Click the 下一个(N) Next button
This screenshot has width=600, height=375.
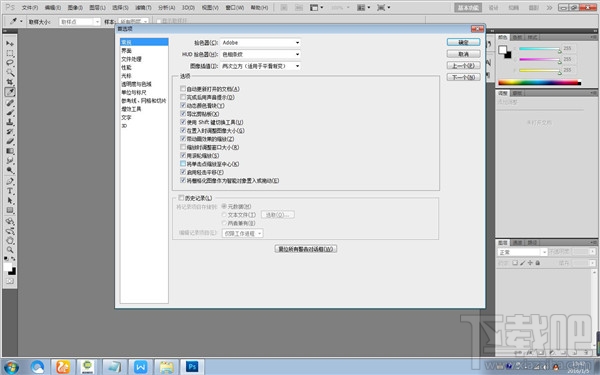point(463,77)
